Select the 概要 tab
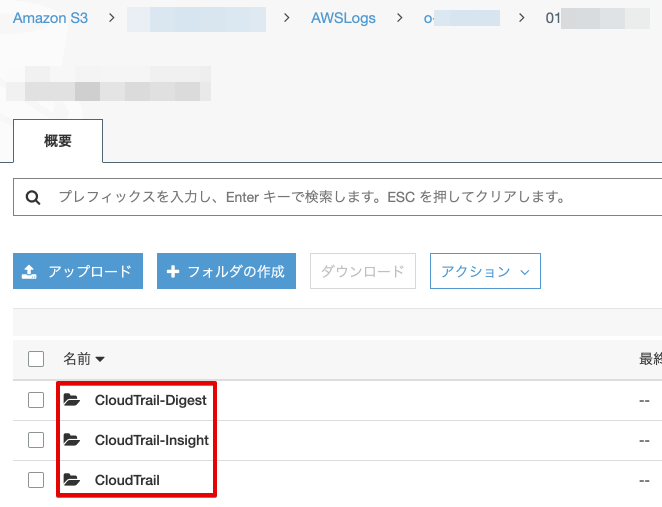This screenshot has width=662, height=507. click(58, 141)
